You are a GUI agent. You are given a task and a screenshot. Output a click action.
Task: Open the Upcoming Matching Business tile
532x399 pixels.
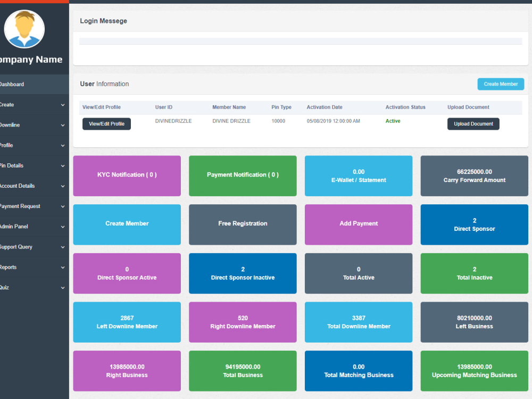[x=475, y=371]
